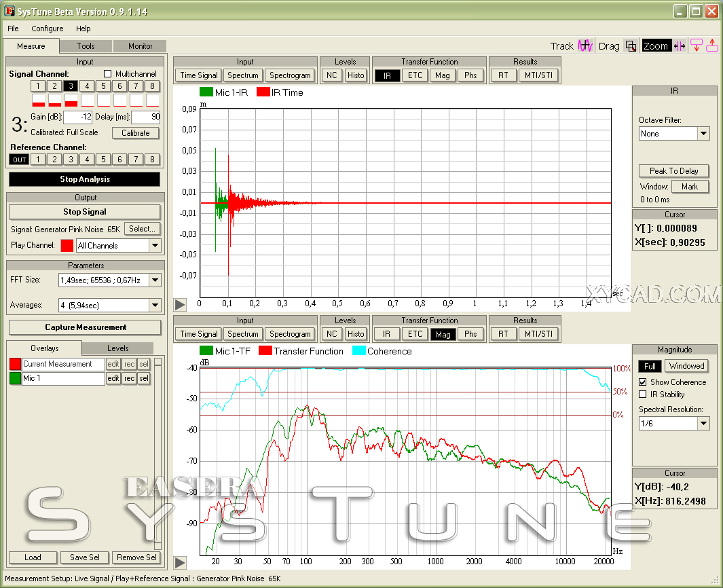
Task: Switch to the Tools tab
Action: click(x=86, y=46)
